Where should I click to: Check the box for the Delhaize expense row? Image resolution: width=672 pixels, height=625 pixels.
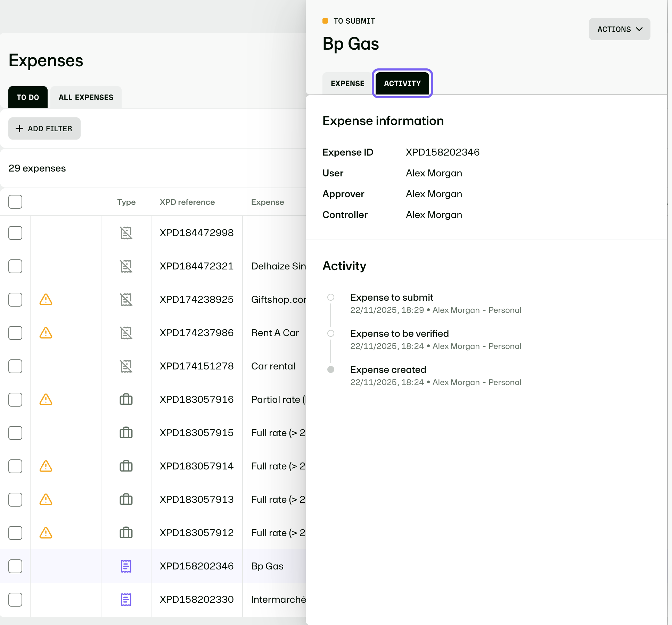tap(15, 266)
